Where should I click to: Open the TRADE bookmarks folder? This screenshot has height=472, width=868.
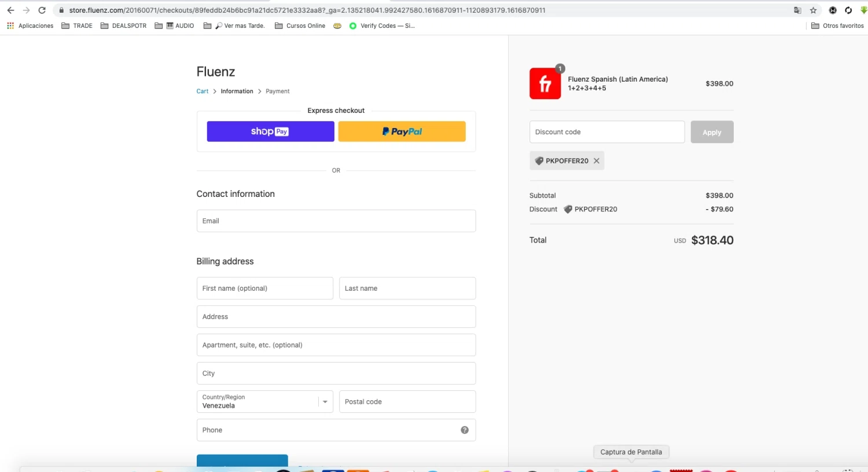tap(77, 25)
